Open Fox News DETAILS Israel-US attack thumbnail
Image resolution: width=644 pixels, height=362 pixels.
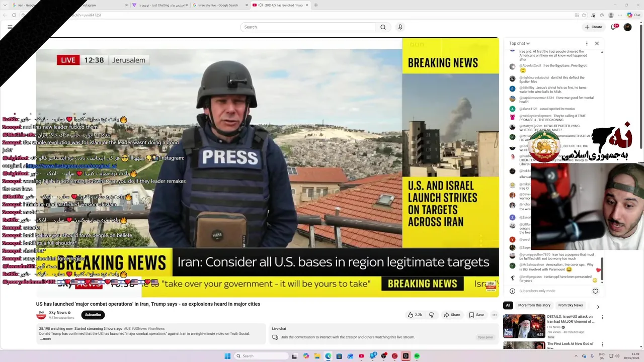click(524, 326)
